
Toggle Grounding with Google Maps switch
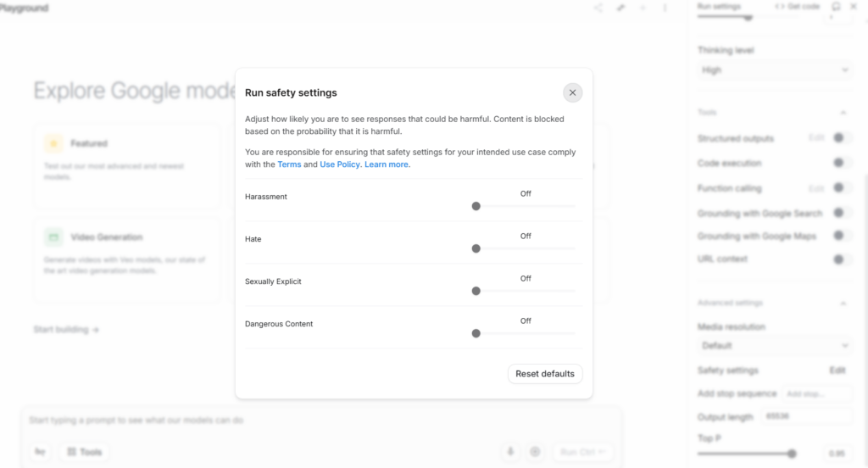(x=841, y=236)
